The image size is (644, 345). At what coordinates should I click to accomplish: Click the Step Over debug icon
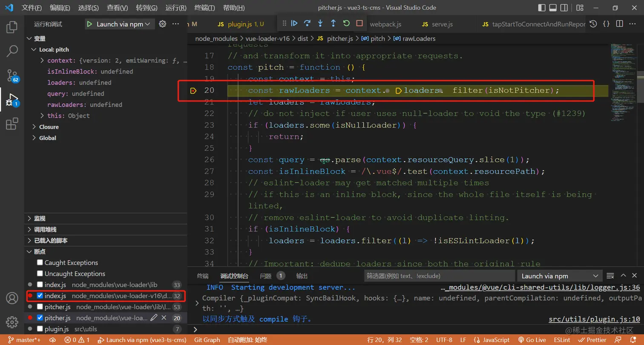[x=307, y=23]
